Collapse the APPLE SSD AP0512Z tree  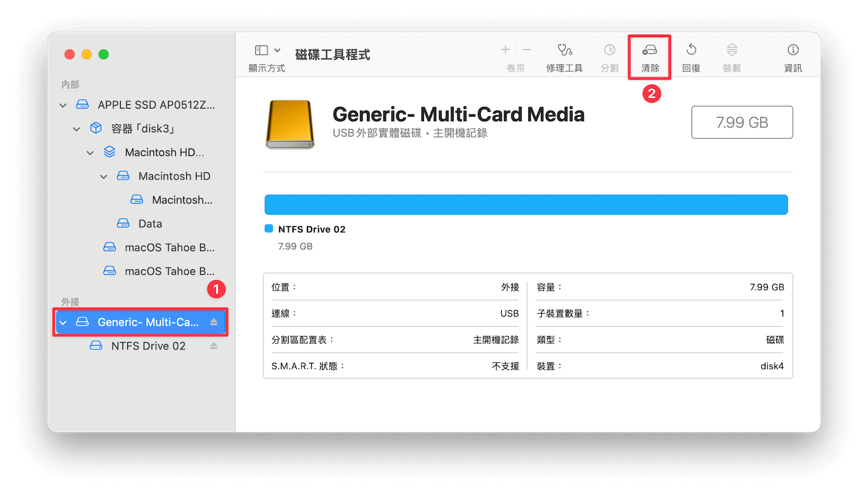click(x=62, y=106)
